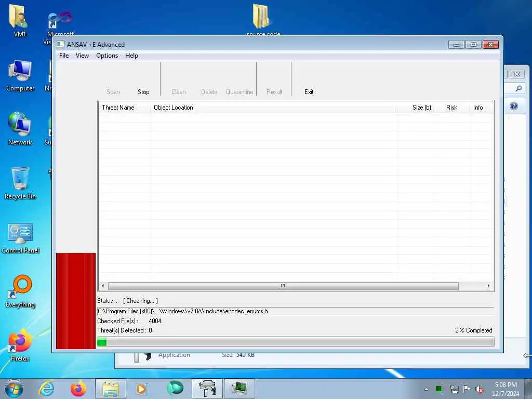Select the Microsoft Visual Studio desktop shortcut
Screen dimensions: 532x399
click(59, 24)
